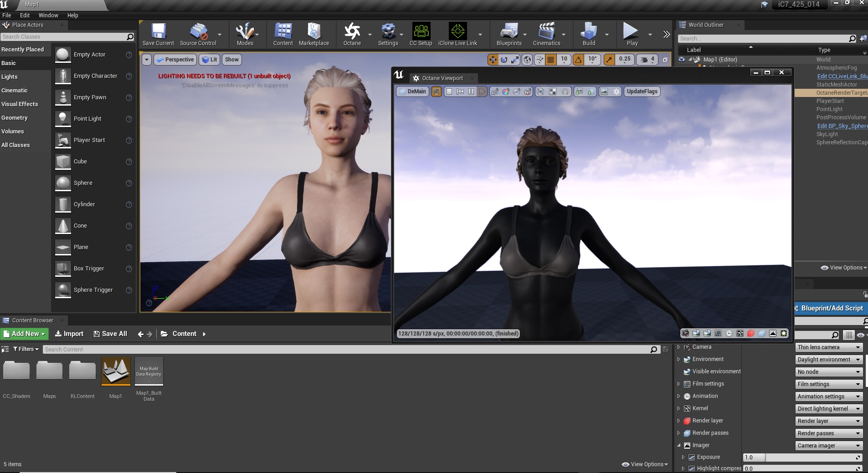Collapse the Imager property row

(x=679, y=445)
